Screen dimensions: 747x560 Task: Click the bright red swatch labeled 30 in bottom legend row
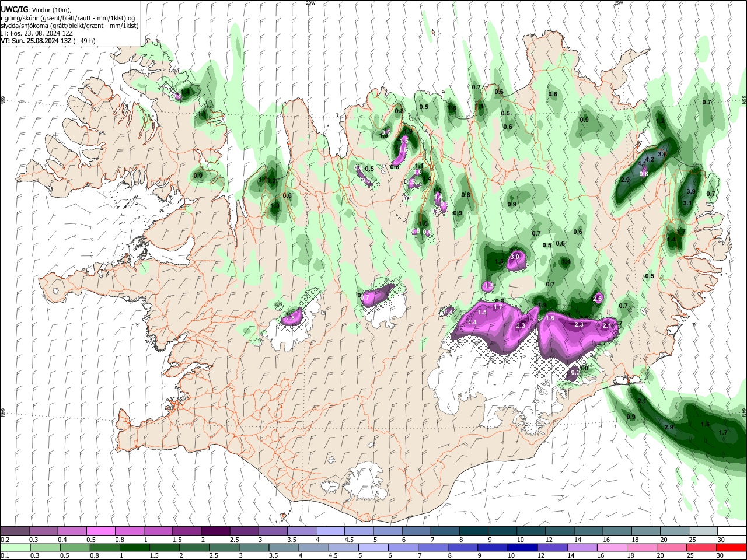[731, 547]
